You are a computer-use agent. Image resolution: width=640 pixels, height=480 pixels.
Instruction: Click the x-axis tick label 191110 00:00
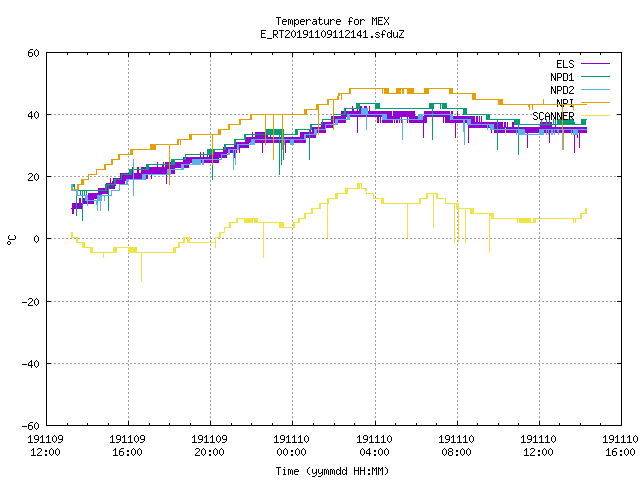point(291,446)
